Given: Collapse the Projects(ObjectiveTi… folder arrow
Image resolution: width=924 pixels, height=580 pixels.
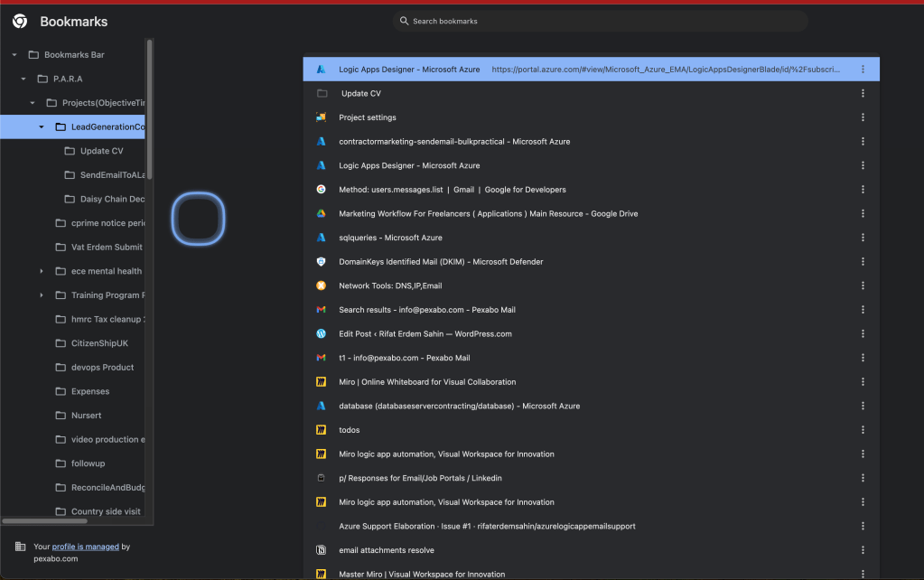Looking at the screenshot, I should (33, 103).
